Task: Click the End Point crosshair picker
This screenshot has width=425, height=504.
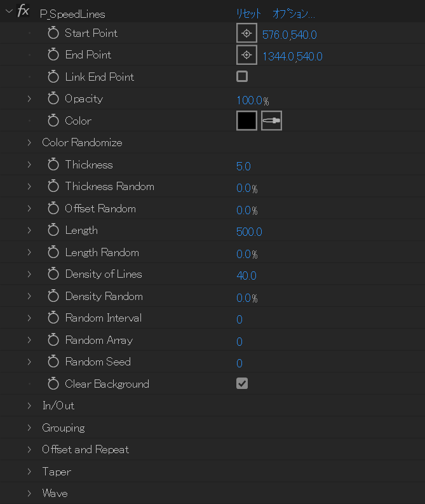Action: click(x=246, y=55)
